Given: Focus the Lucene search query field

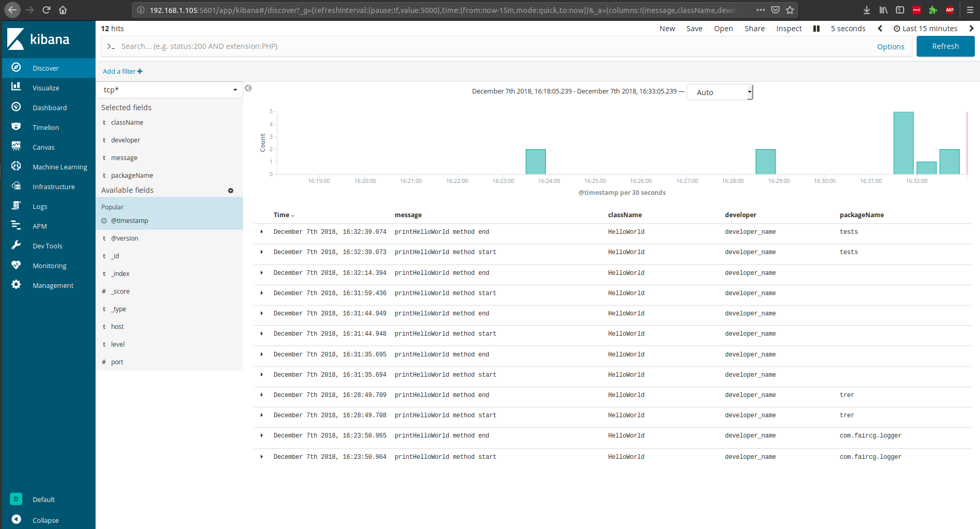Looking at the screenshot, I should (x=488, y=46).
